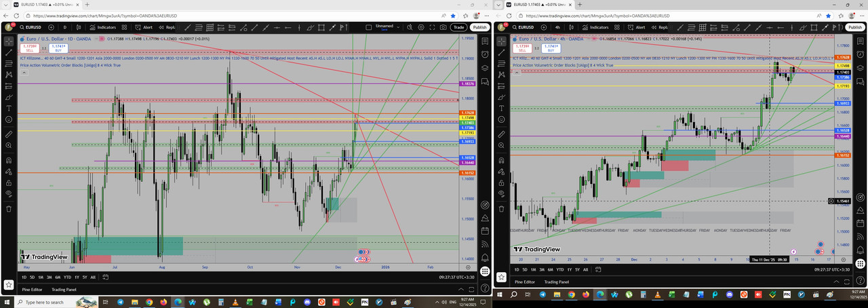Open new tab plus in left browser
Viewport: 868px width, 308px height.
[87, 5]
